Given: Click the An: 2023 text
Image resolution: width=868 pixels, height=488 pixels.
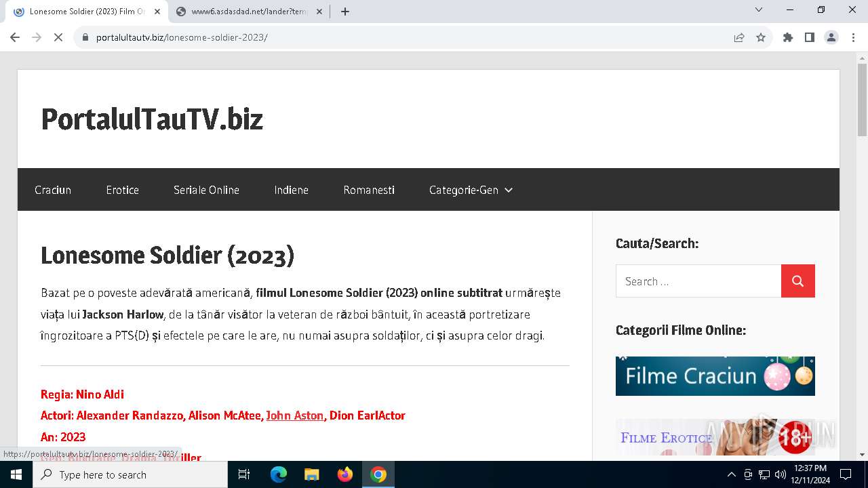Looking at the screenshot, I should coord(63,437).
